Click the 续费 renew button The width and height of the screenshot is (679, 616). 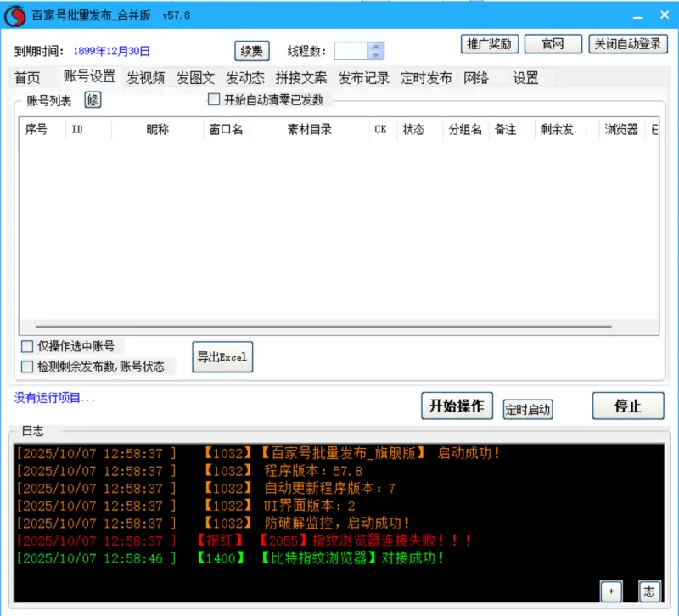[252, 51]
